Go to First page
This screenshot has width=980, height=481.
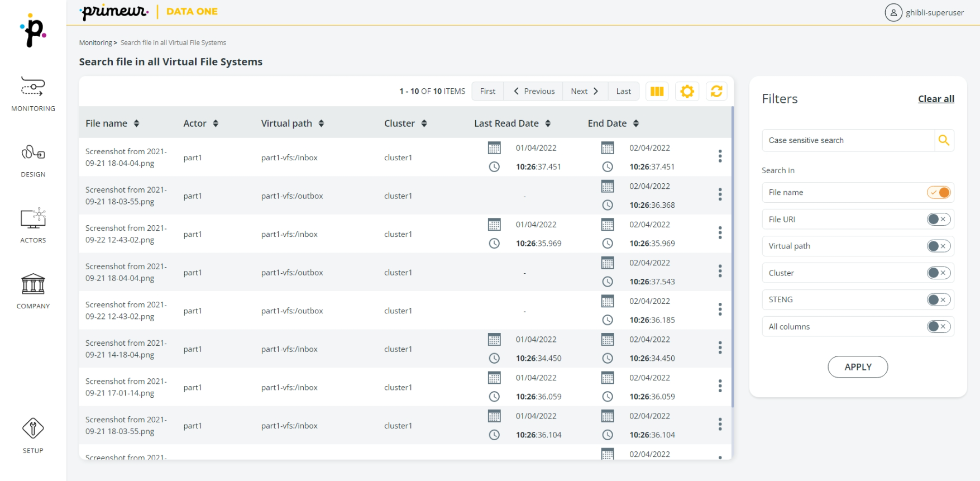[487, 91]
